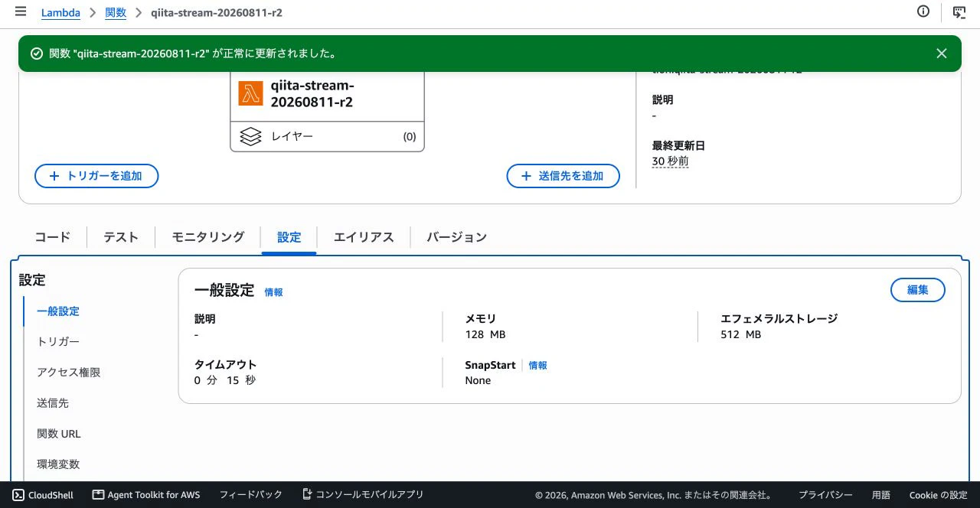This screenshot has height=508, width=980.
Task: Select アクセス権限 in settings sidebar
Action: click(69, 373)
